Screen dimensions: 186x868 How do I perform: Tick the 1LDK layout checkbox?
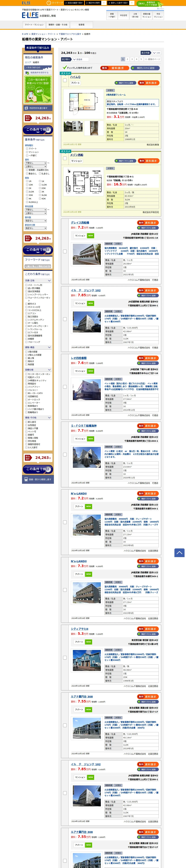pyautogui.click(x=40, y=185)
